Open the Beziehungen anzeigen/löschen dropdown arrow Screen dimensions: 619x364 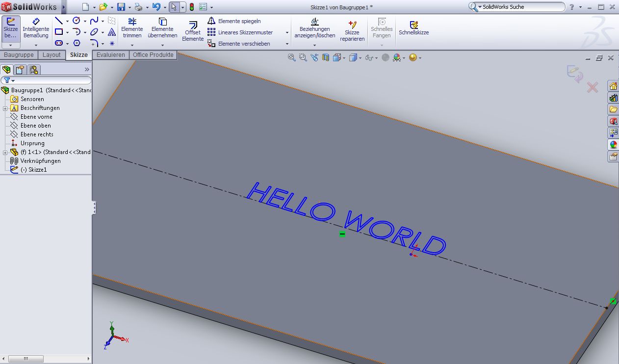pos(314,45)
